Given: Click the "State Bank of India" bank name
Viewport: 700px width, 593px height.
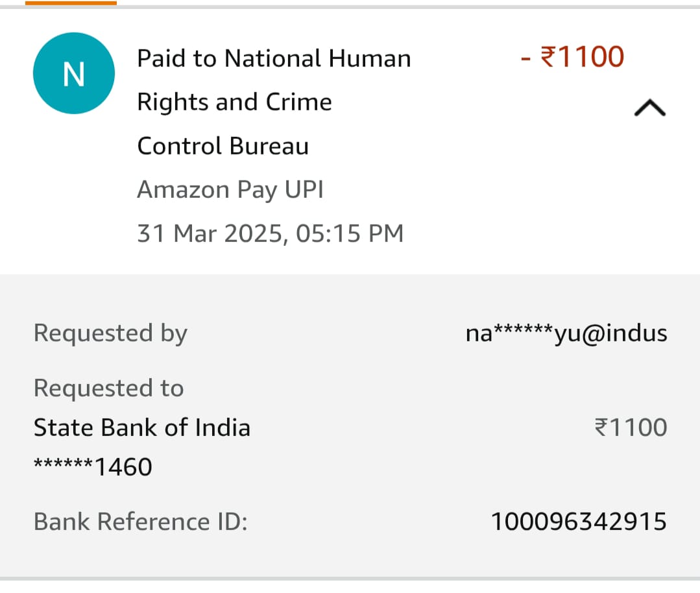Looking at the screenshot, I should pos(141,428).
